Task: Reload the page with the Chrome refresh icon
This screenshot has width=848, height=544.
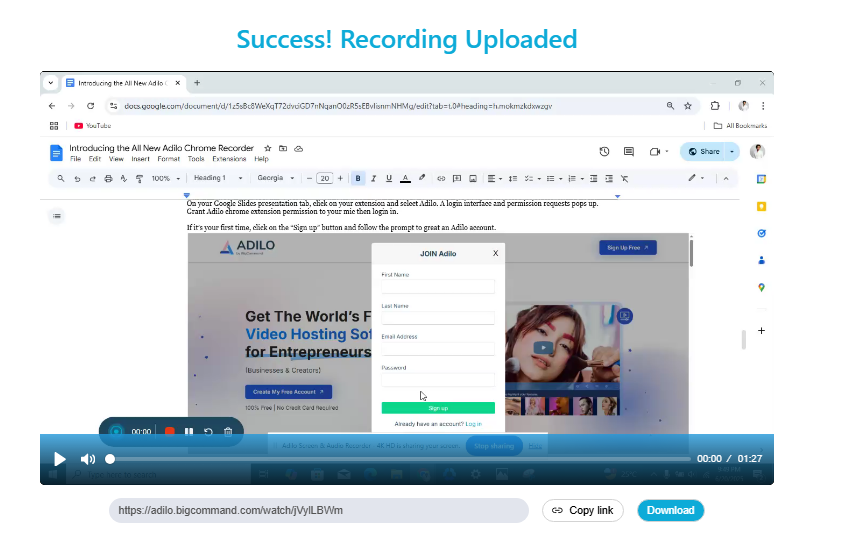Action: 91,106
